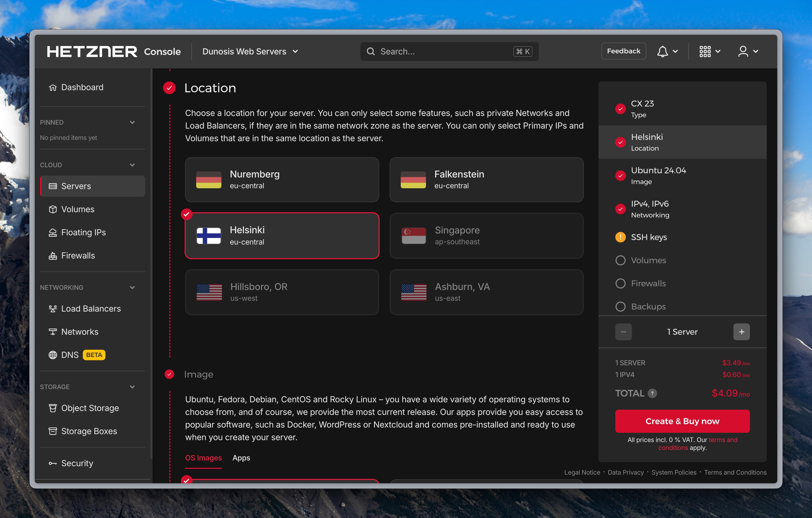This screenshot has height=518, width=812.
Task: Click the Dashboard home icon
Action: point(53,87)
